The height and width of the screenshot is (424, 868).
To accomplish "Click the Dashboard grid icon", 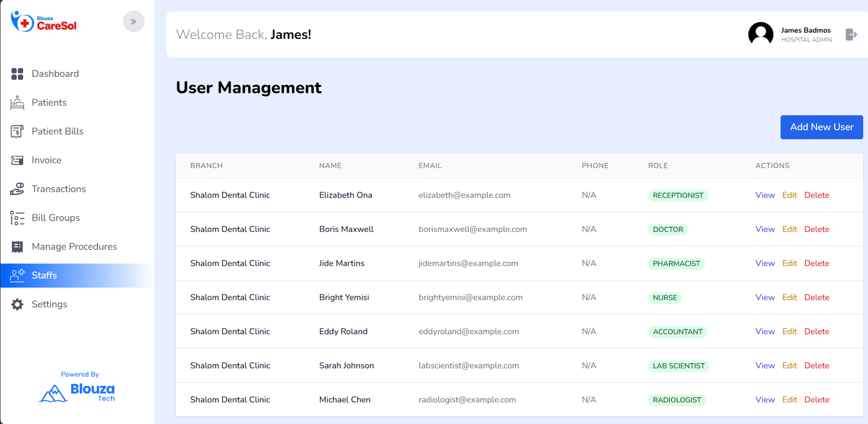I will [x=17, y=74].
